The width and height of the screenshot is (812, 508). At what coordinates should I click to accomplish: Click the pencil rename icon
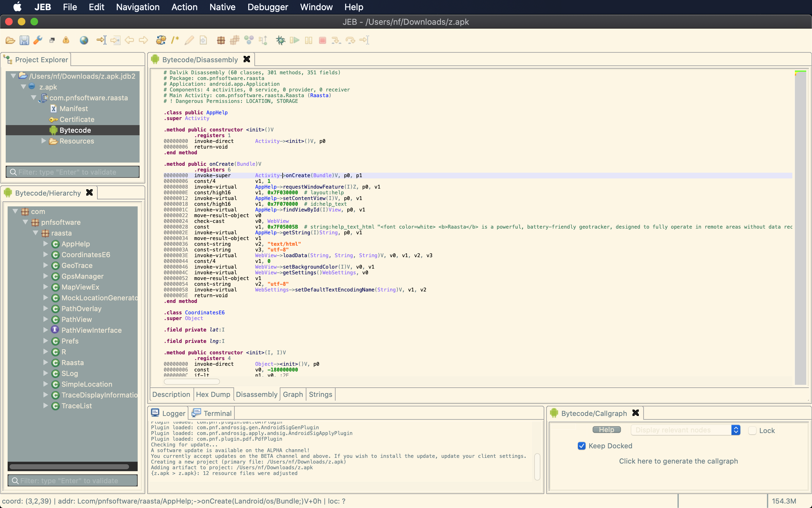coord(189,40)
